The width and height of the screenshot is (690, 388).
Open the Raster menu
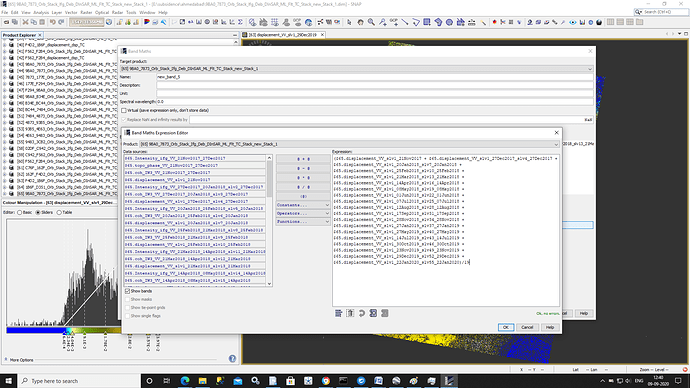point(86,12)
